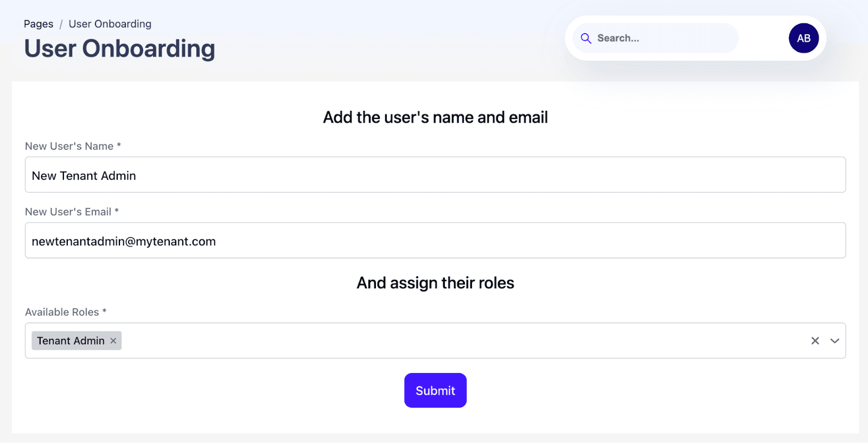Click the New User's Name input
Screen dimensions: 868x443
[x=435, y=175]
